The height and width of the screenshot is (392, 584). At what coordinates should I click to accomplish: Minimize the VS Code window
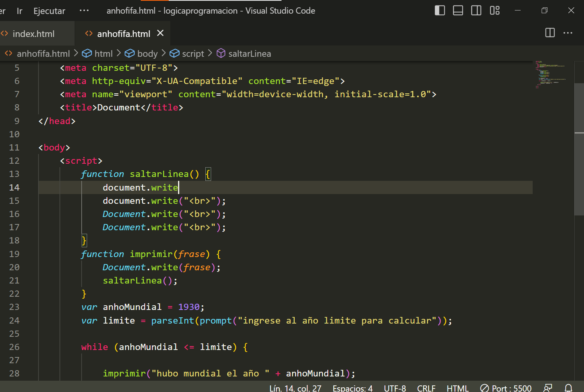tap(518, 10)
